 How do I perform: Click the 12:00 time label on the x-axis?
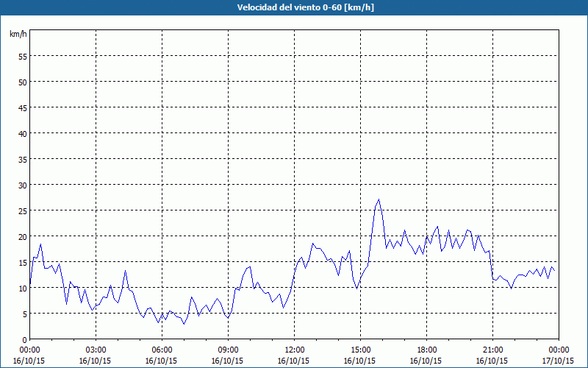(295, 350)
